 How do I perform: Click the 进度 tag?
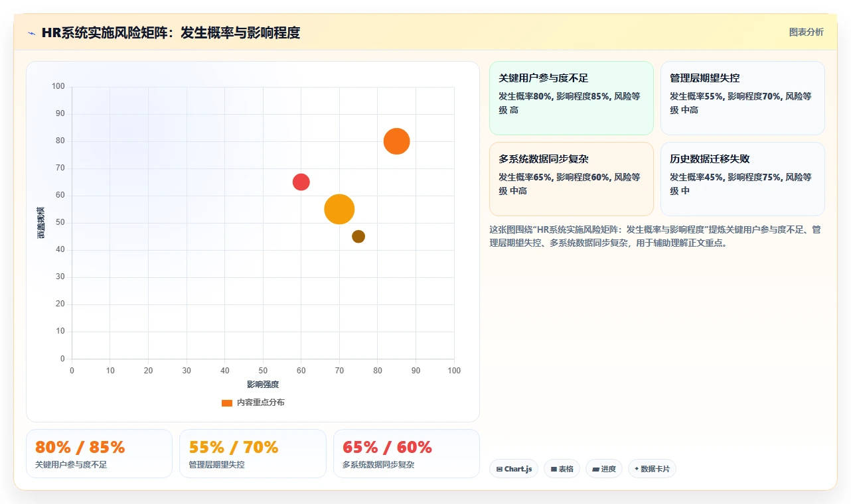604,469
